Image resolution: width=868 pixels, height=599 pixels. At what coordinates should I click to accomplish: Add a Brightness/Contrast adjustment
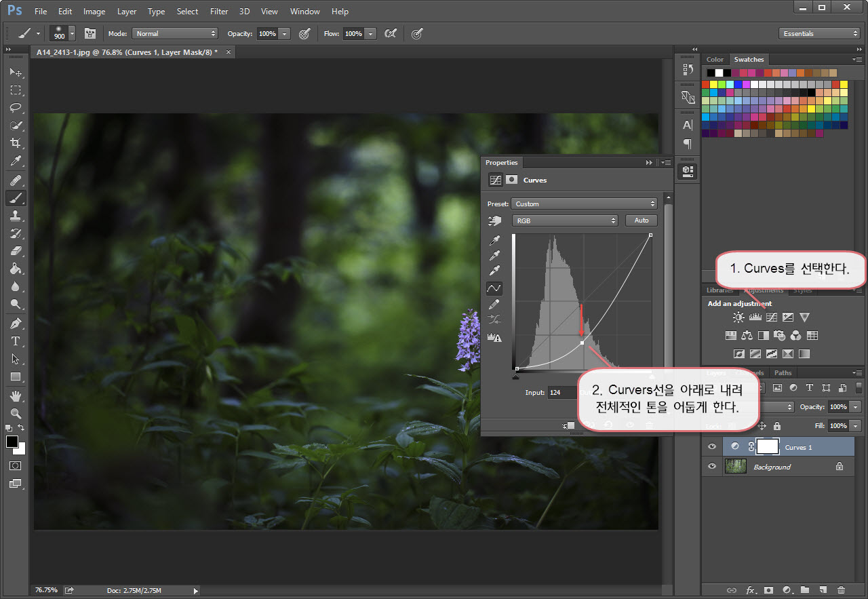[738, 317]
